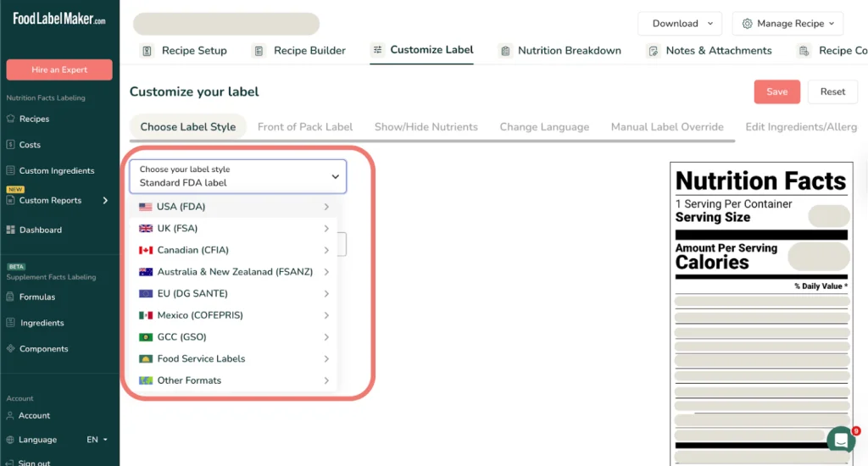Click the Recipes sidebar icon

(11, 119)
